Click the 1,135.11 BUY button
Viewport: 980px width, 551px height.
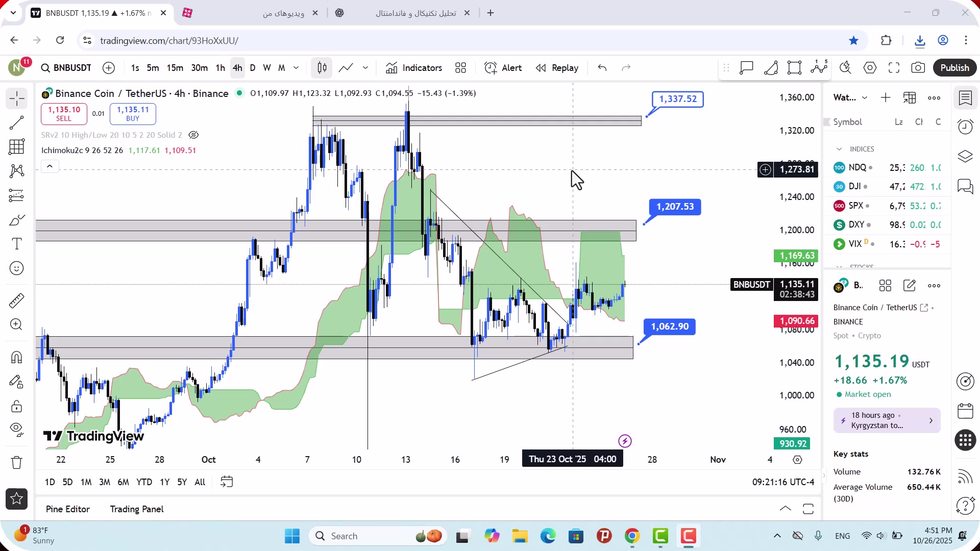(x=133, y=114)
